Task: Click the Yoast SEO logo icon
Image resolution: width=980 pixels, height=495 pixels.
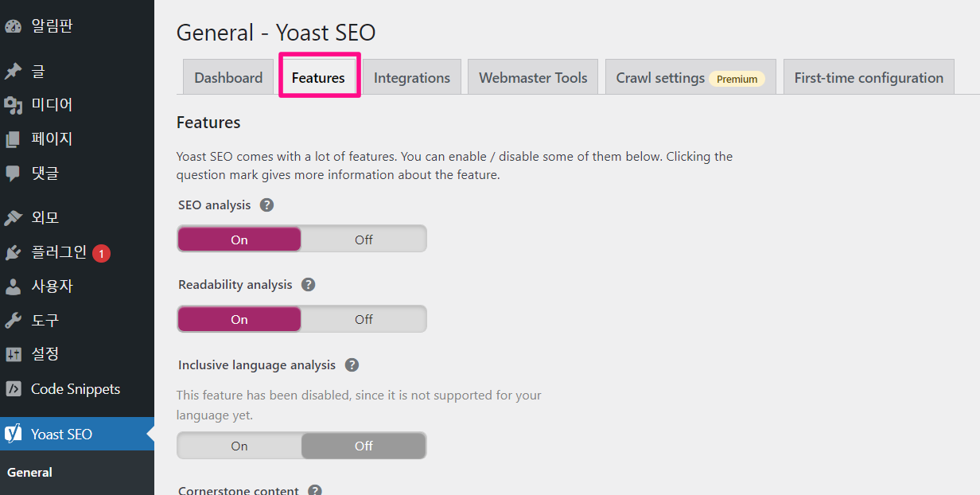Action: 13,434
